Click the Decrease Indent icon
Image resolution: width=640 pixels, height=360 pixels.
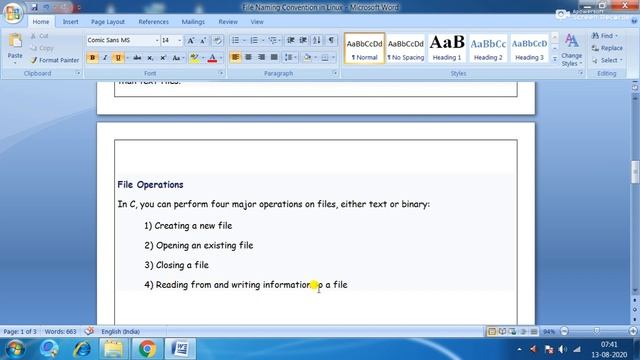coord(291,40)
